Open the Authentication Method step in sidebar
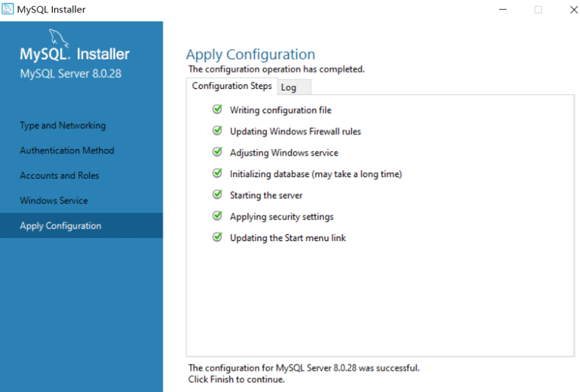Screen dimensions: 580x392 [x=67, y=150]
